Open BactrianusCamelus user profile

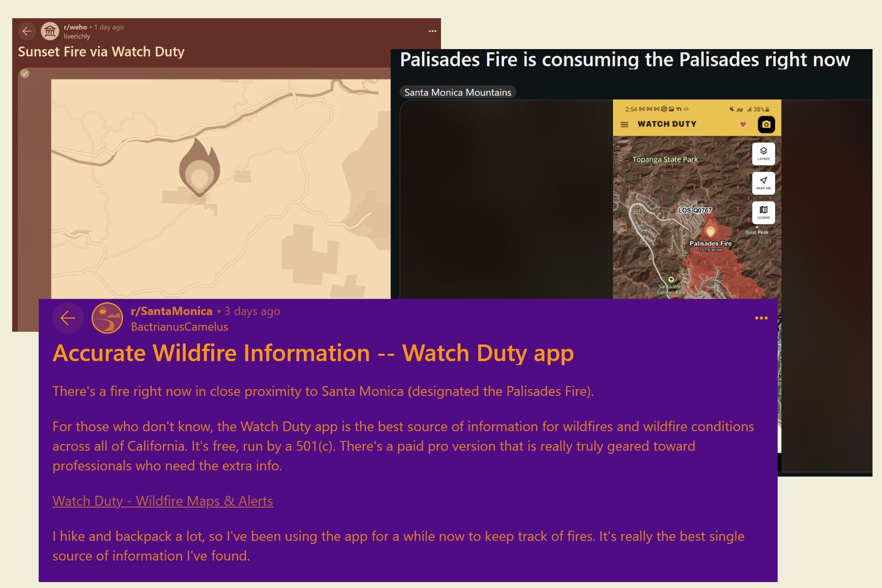[179, 327]
